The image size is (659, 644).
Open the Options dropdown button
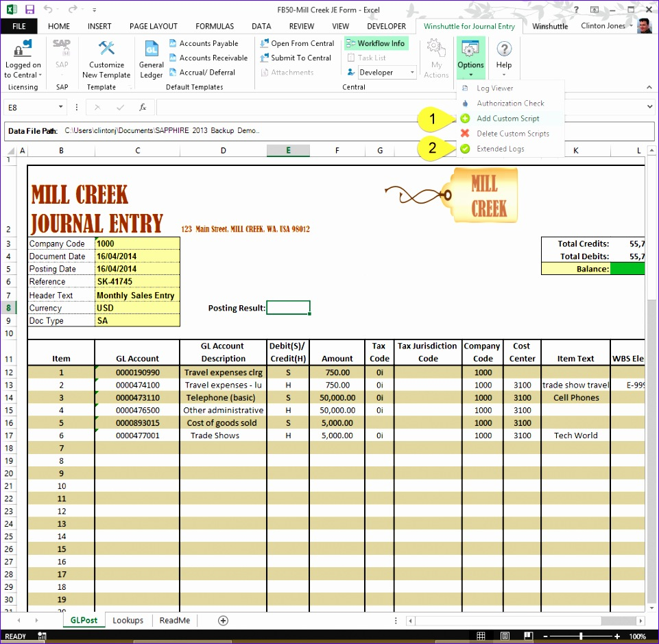470,58
